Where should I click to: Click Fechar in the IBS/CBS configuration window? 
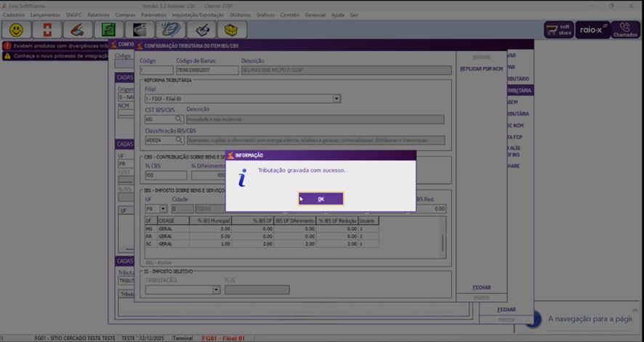(x=481, y=288)
